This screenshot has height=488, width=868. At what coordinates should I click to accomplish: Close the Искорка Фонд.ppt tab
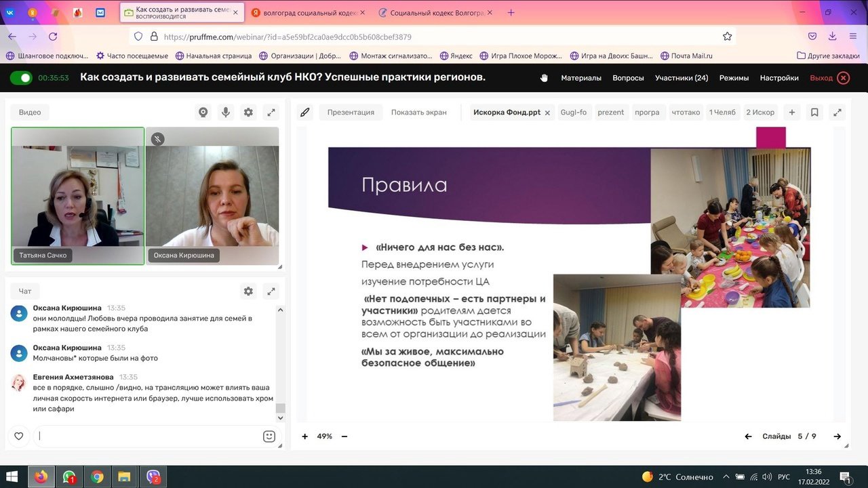click(547, 113)
